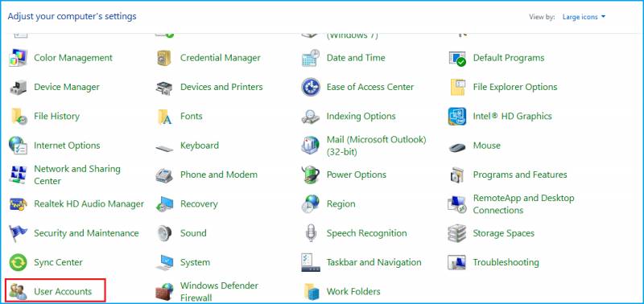This screenshot has width=644, height=304.
Task: Click the Storage Spaces icon
Action: point(456,233)
